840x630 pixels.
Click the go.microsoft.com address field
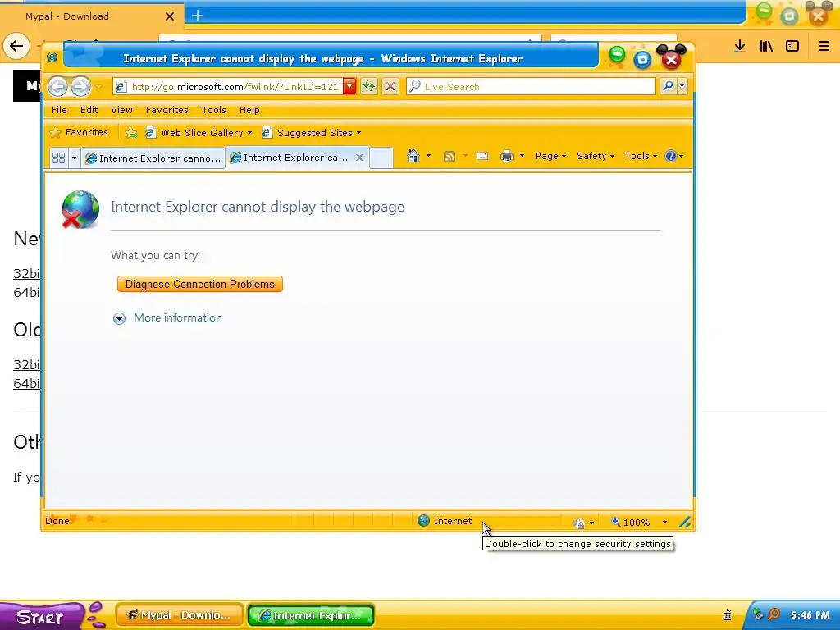coord(228,86)
